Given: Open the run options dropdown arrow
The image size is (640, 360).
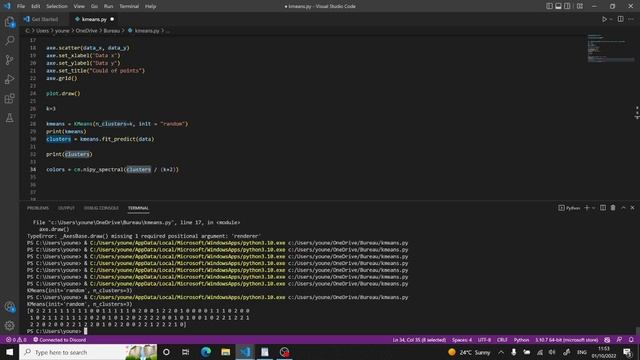Looking at the screenshot, I should coord(611,19).
